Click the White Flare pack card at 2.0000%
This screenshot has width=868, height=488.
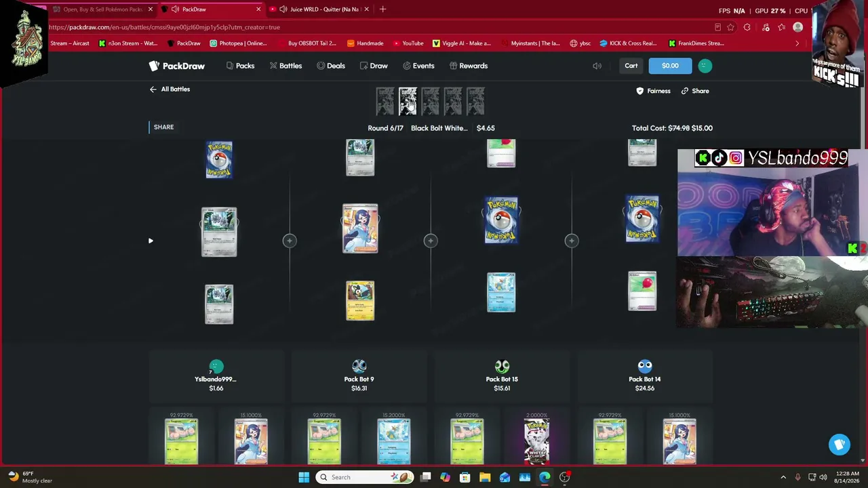(536, 441)
